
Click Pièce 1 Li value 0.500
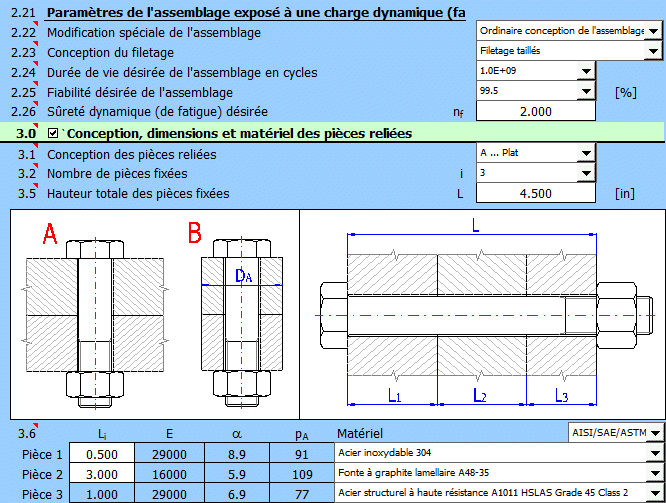[102, 454]
